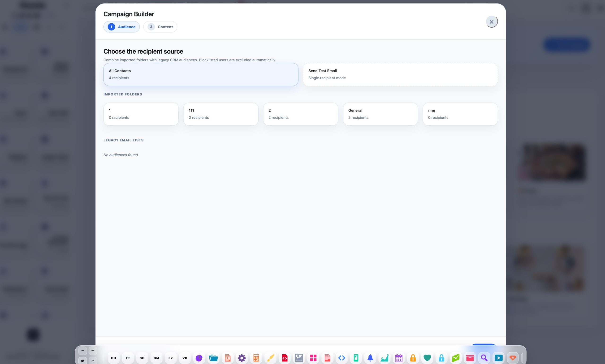Open the yellow paintbrush dock icon
The width and height of the screenshot is (605, 364).
point(270,358)
